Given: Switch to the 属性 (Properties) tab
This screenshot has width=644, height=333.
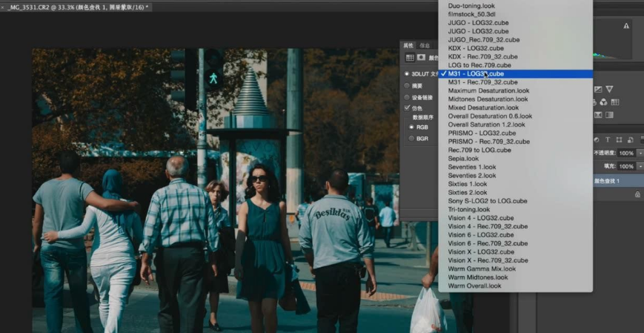Looking at the screenshot, I should pyautogui.click(x=408, y=46).
